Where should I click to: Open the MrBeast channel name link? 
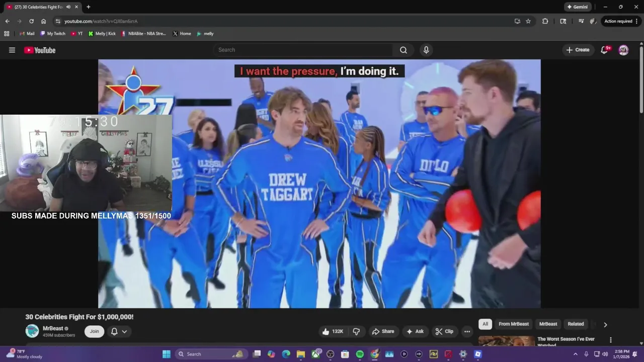coord(52,328)
